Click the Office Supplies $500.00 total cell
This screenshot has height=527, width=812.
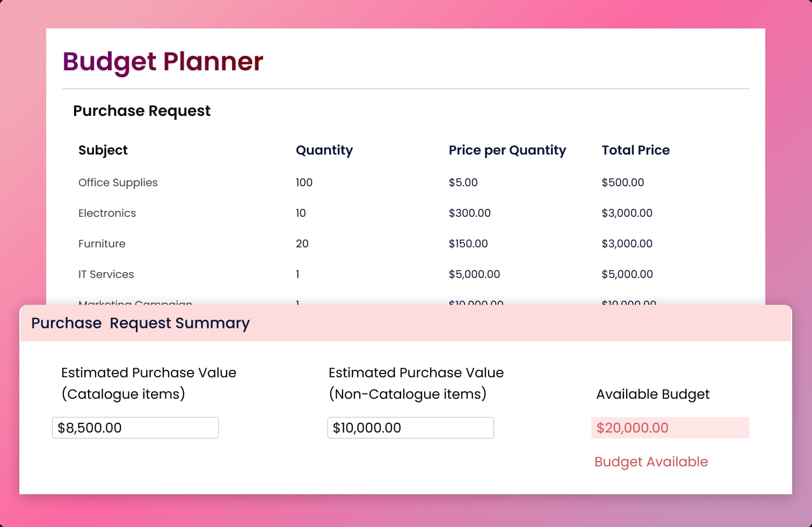tap(623, 182)
